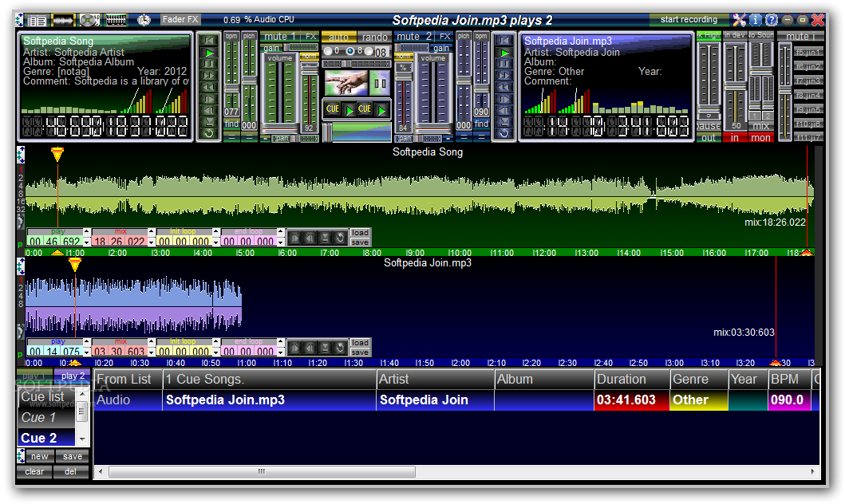The height and width of the screenshot is (504, 845).
Task: Rewind deck 2
Action: click(504, 87)
